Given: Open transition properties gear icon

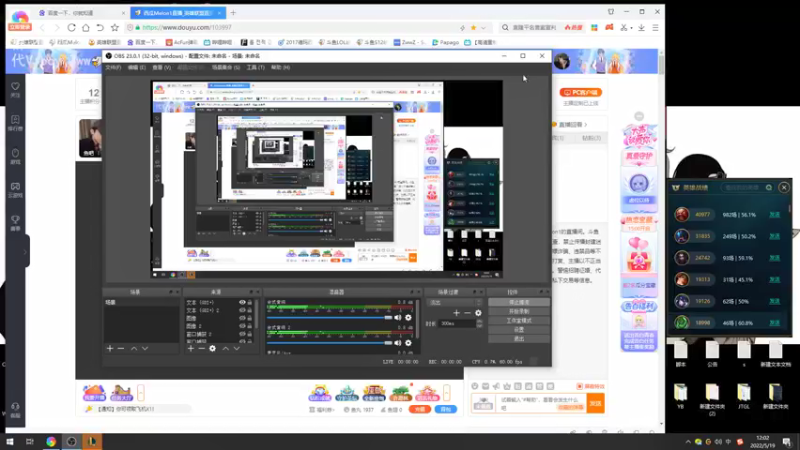Looking at the screenshot, I should (x=478, y=313).
